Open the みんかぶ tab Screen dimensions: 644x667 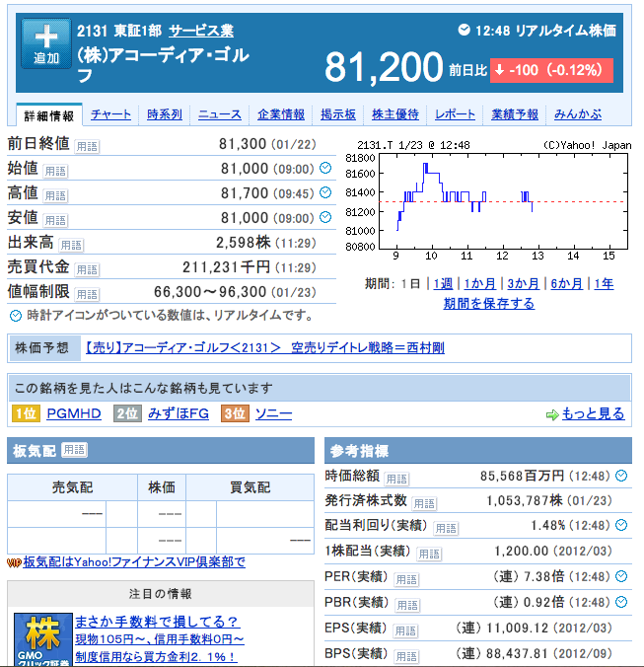tap(578, 114)
